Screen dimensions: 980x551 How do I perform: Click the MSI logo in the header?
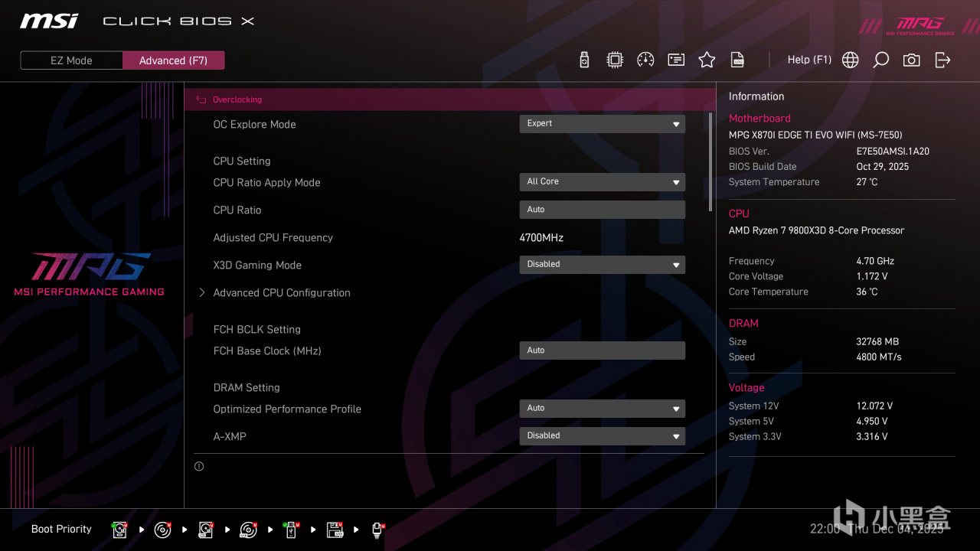point(49,21)
